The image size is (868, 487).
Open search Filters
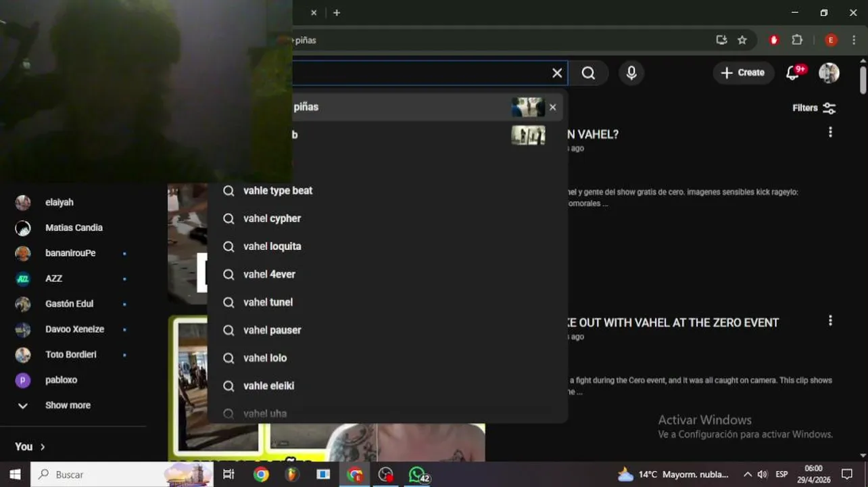[x=814, y=108]
